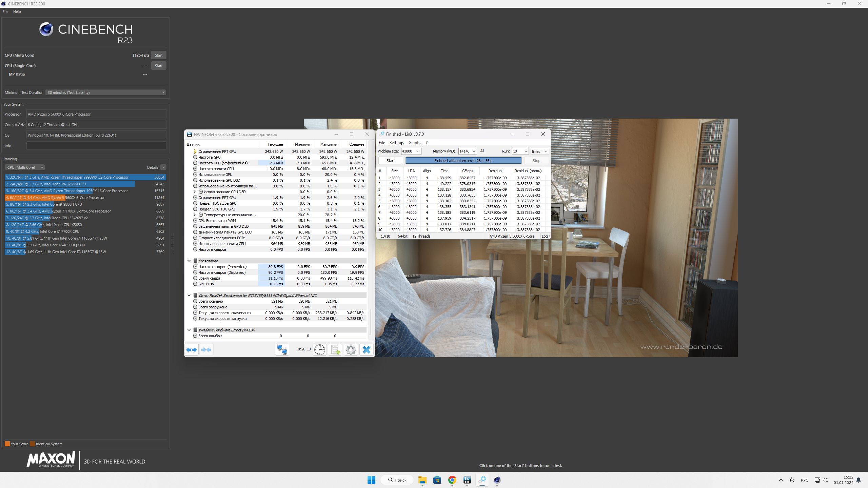
Task: Start HWiNFO logging with file-plus icon
Action: click(x=335, y=350)
